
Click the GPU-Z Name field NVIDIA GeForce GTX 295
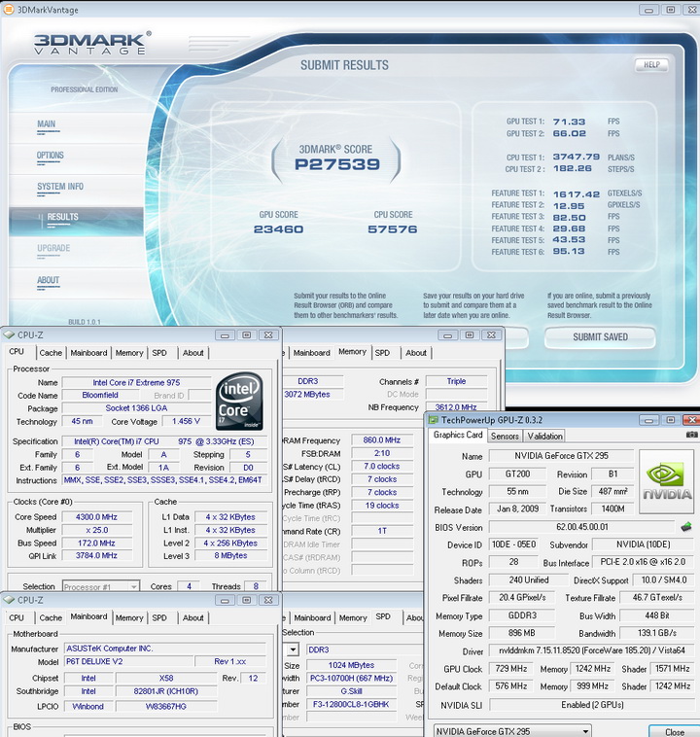[x=561, y=456]
